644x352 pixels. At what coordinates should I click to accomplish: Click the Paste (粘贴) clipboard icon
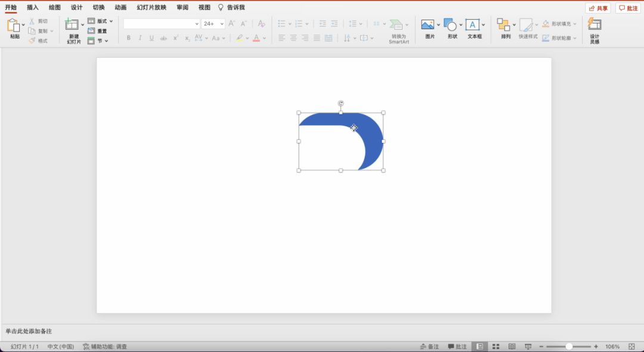tap(13, 26)
